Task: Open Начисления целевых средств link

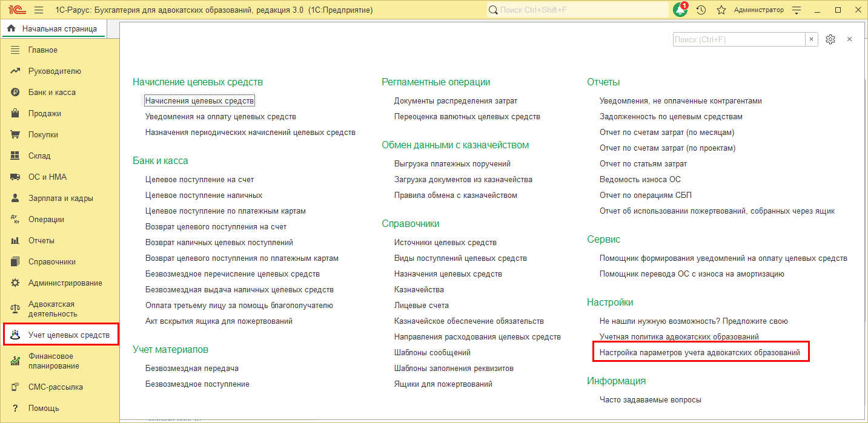Action: (x=199, y=101)
